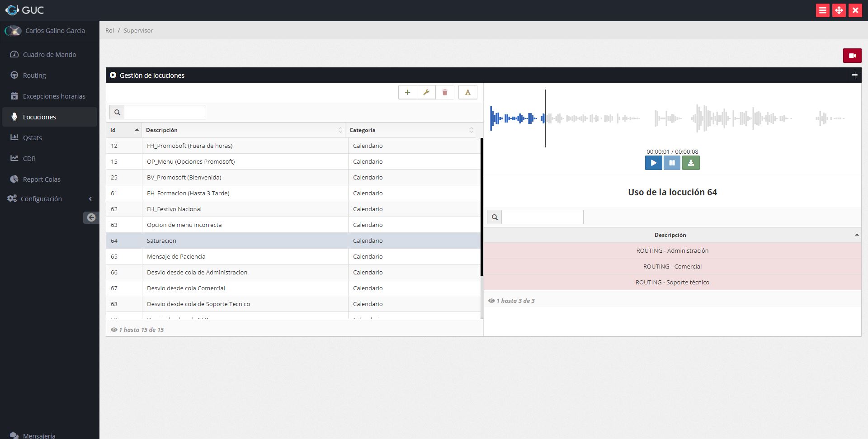Click the locuciones search field
Viewport: 868px width, 439px height.
pos(165,112)
